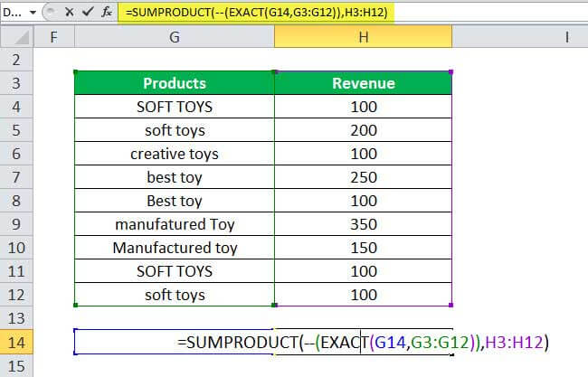Click the revenue cell showing 350

(363, 224)
